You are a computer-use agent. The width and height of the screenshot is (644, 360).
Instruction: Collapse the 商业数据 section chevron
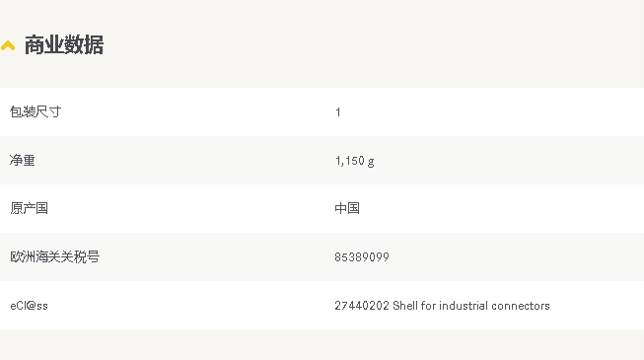[8, 45]
